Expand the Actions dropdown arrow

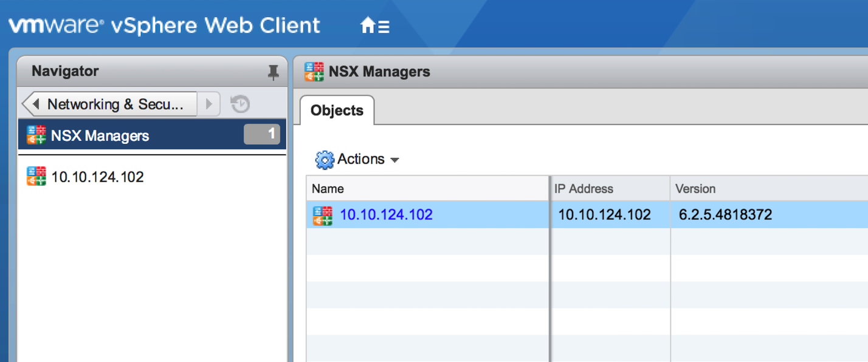(x=394, y=160)
